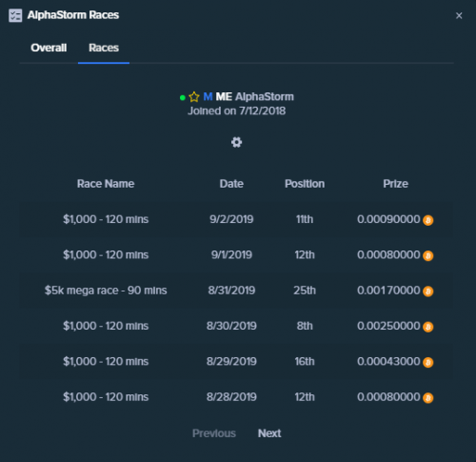Click the Prize column header
The height and width of the screenshot is (462, 476).
coord(395,184)
